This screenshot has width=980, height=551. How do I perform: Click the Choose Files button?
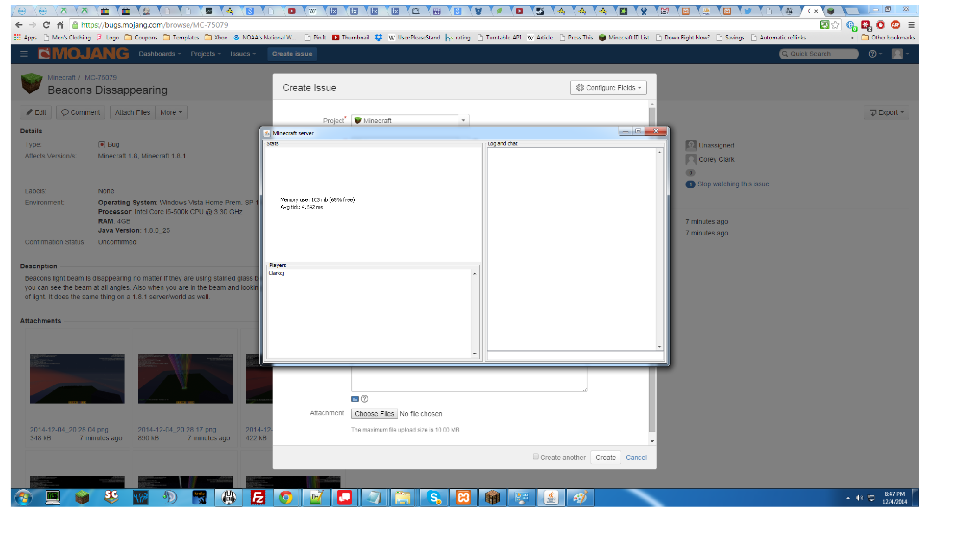pos(374,414)
